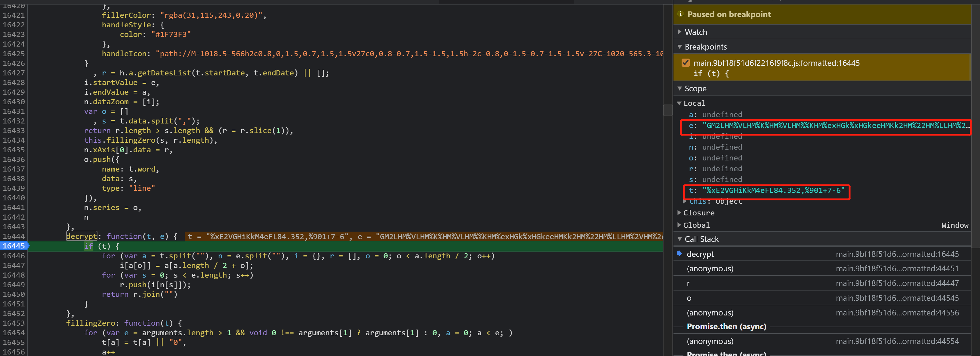Expand the Global scope
980x356 pixels.
[679, 225]
